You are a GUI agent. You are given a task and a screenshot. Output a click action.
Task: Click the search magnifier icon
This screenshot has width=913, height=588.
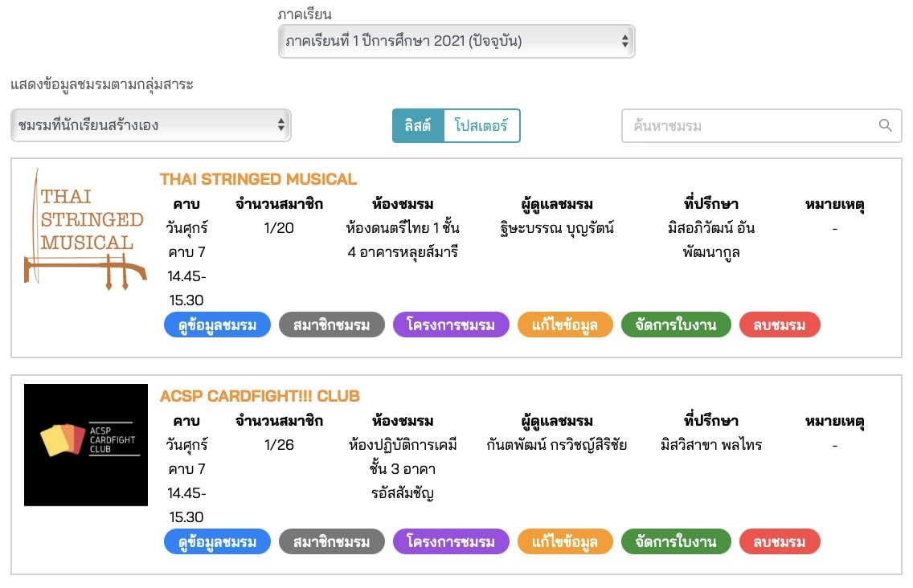tap(885, 126)
